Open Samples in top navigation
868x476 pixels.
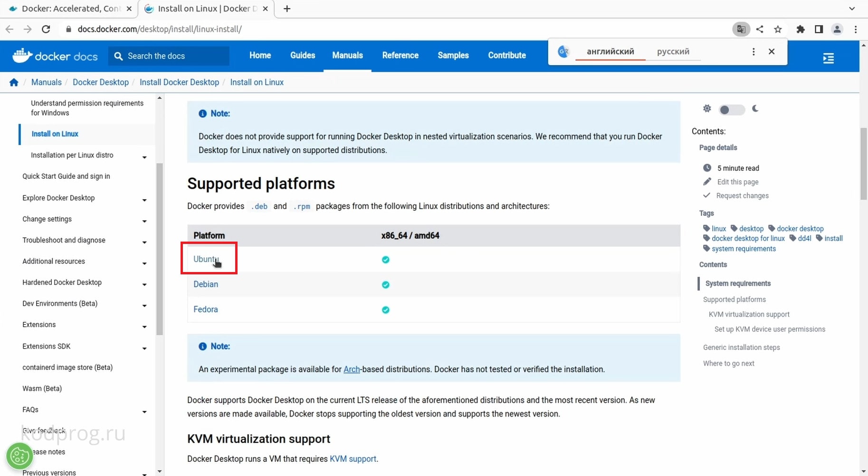pyautogui.click(x=453, y=55)
